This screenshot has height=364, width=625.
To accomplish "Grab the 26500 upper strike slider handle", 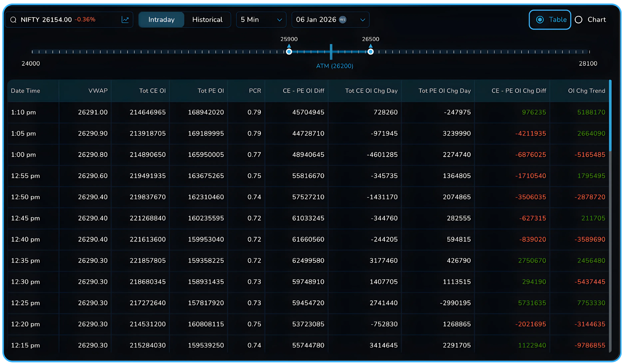I will point(371,52).
